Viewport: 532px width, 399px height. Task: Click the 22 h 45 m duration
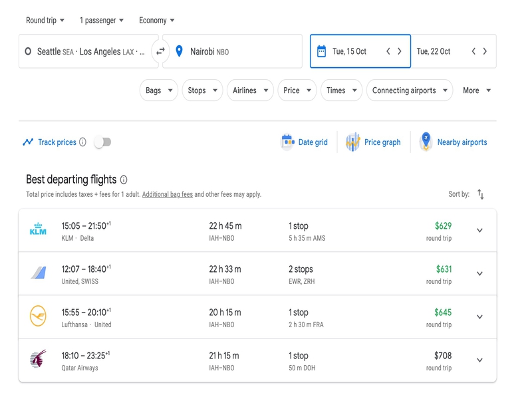225,226
